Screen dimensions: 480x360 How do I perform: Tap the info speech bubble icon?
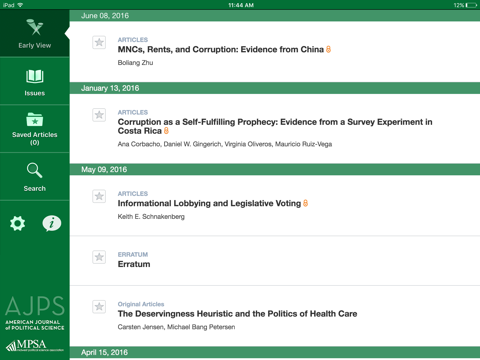point(52,223)
